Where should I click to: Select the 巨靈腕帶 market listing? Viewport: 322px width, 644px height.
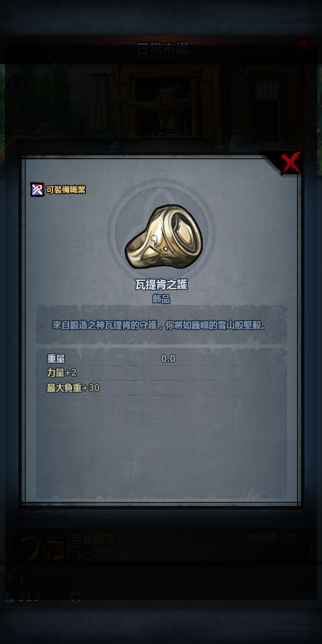point(162,547)
